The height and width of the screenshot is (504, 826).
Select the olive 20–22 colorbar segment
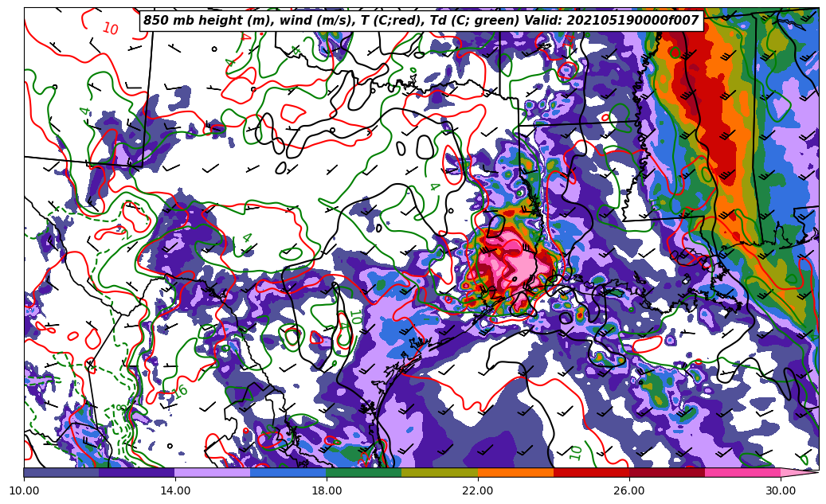439,472
